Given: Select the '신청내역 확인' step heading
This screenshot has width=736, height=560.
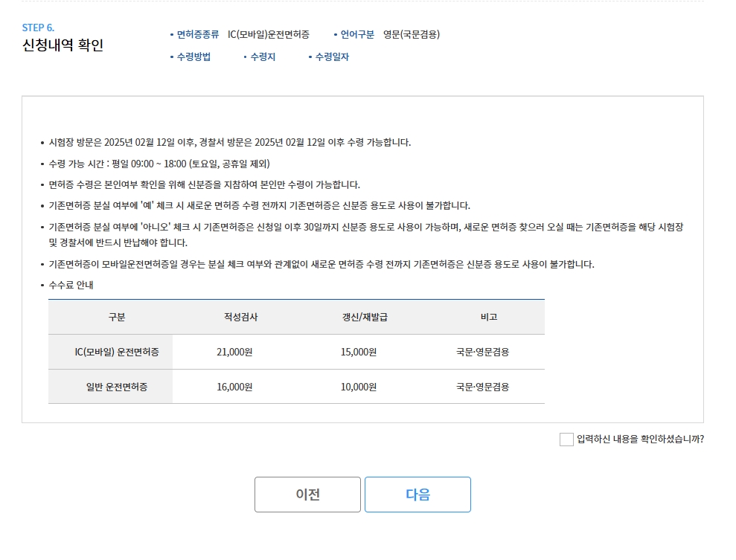Looking at the screenshot, I should (x=63, y=45).
